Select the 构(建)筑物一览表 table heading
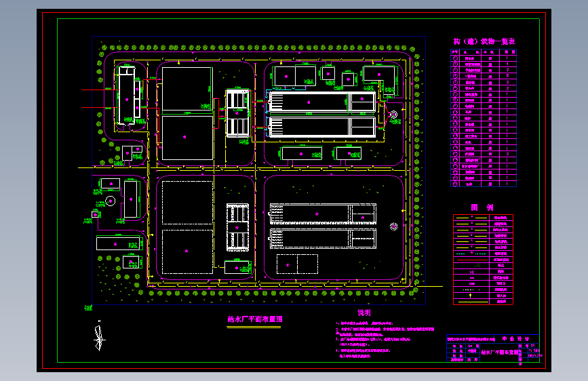The image size is (588, 381). (x=484, y=41)
